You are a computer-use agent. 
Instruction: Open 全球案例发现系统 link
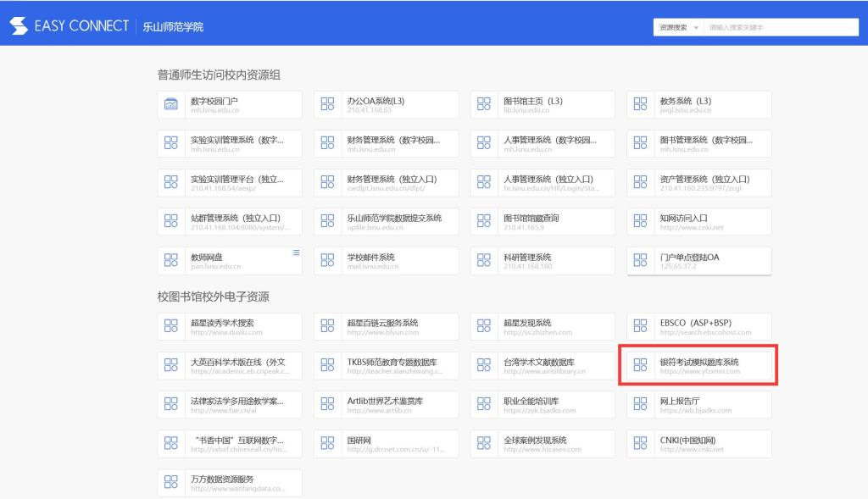542,444
